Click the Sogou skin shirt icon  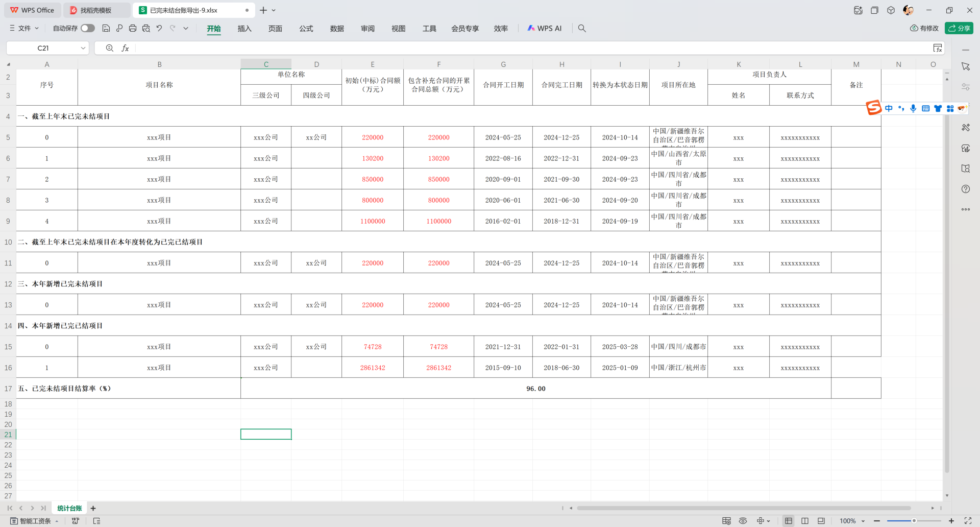(x=938, y=108)
